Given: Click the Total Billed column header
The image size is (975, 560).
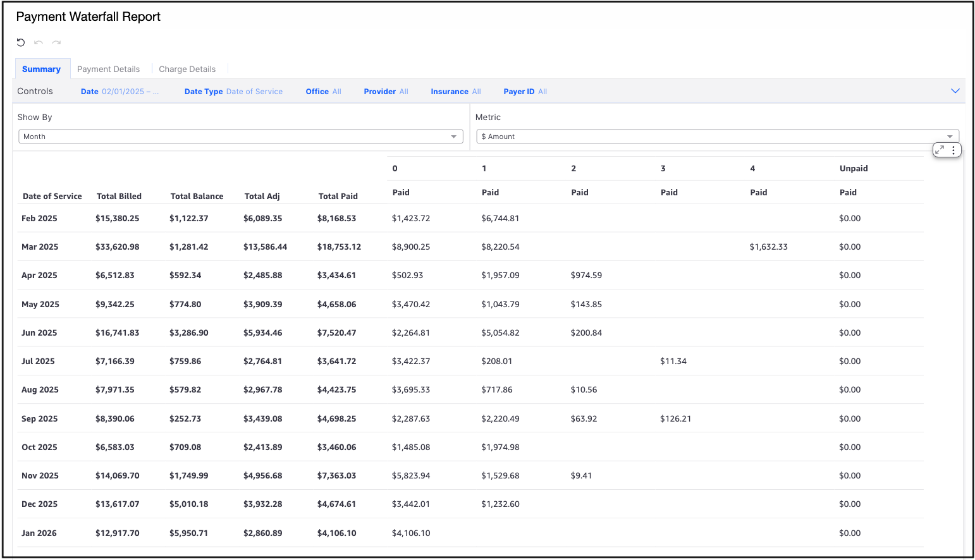Looking at the screenshot, I should (119, 196).
